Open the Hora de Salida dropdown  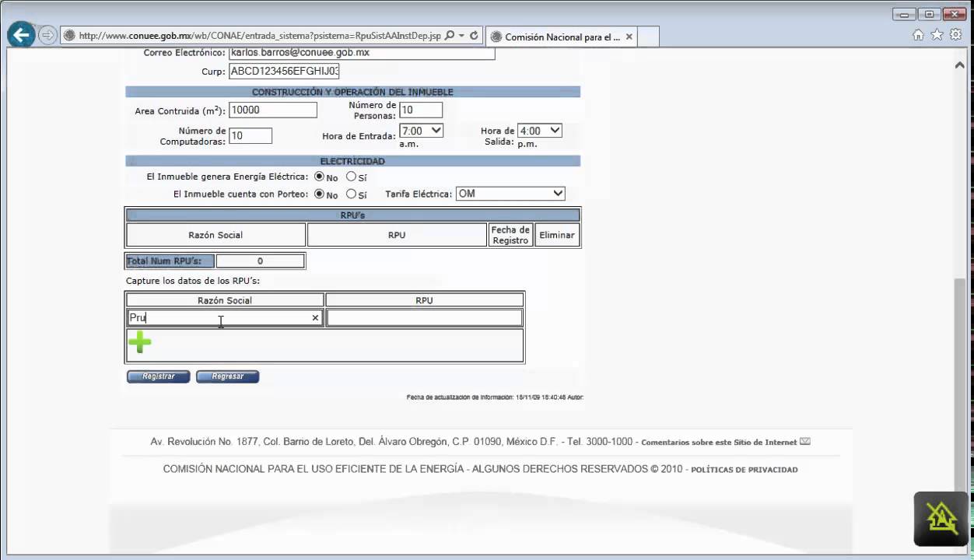tap(540, 131)
